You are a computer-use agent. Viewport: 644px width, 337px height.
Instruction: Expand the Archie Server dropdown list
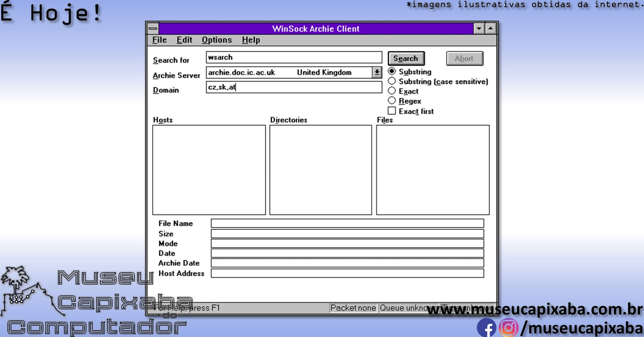[x=377, y=73]
